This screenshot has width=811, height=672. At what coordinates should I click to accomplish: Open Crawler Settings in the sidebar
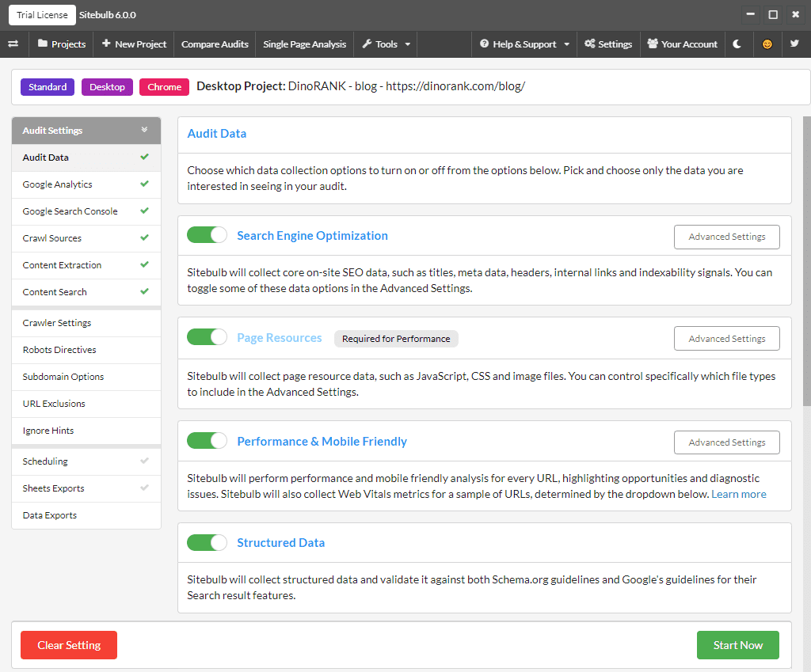click(86, 323)
